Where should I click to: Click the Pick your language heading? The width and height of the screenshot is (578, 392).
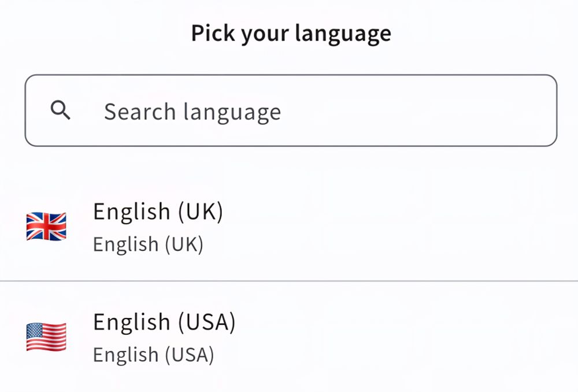click(290, 33)
